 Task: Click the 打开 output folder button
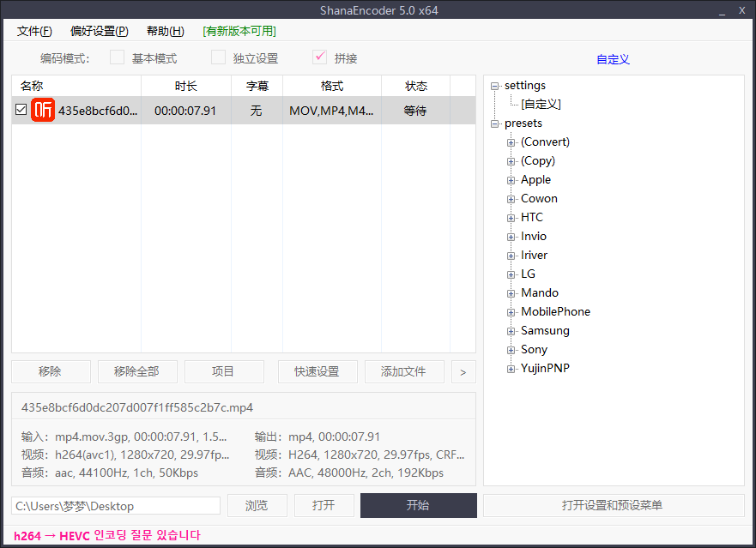pos(324,506)
